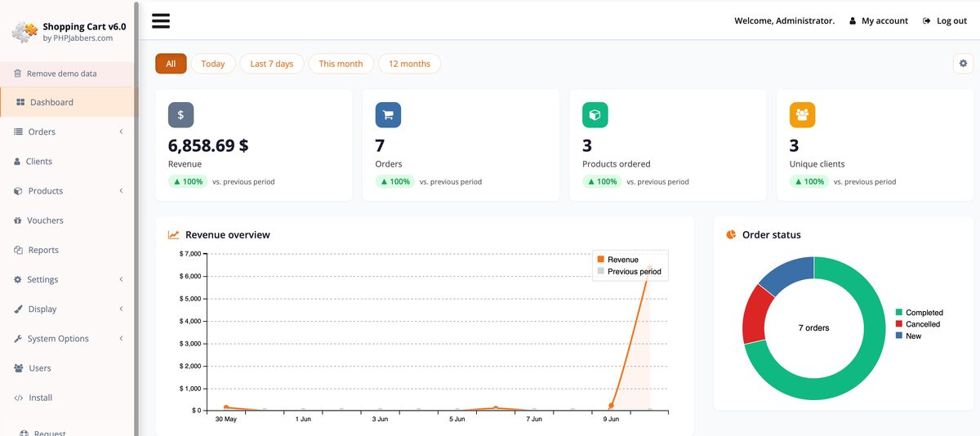Switch to 12 months filter
This screenshot has width=980, height=436.
pyautogui.click(x=409, y=64)
